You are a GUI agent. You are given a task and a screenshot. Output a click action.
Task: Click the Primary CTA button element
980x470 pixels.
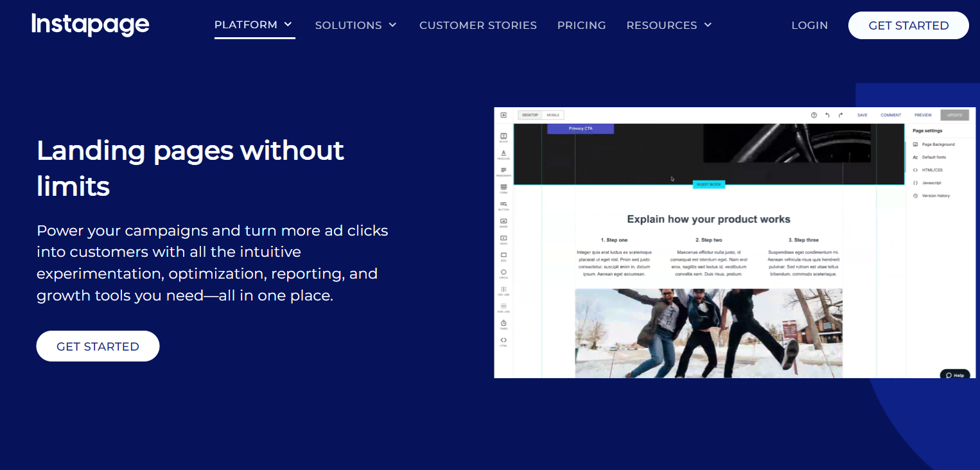click(x=581, y=128)
